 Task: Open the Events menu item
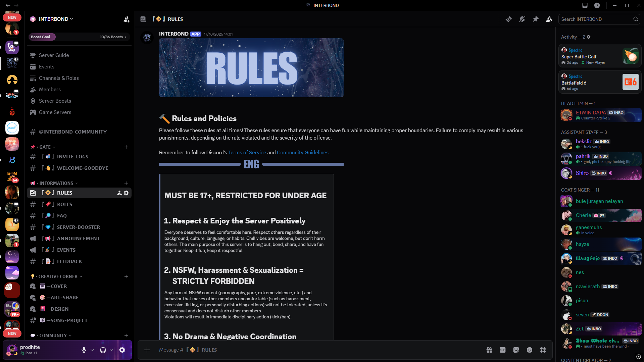pyautogui.click(x=79, y=67)
